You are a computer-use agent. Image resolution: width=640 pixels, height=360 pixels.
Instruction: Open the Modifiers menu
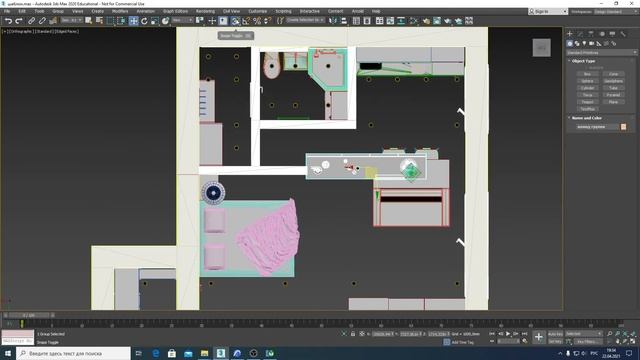click(x=120, y=11)
